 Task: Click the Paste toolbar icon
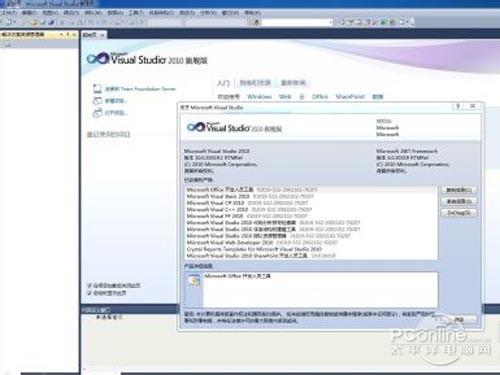(80, 22)
